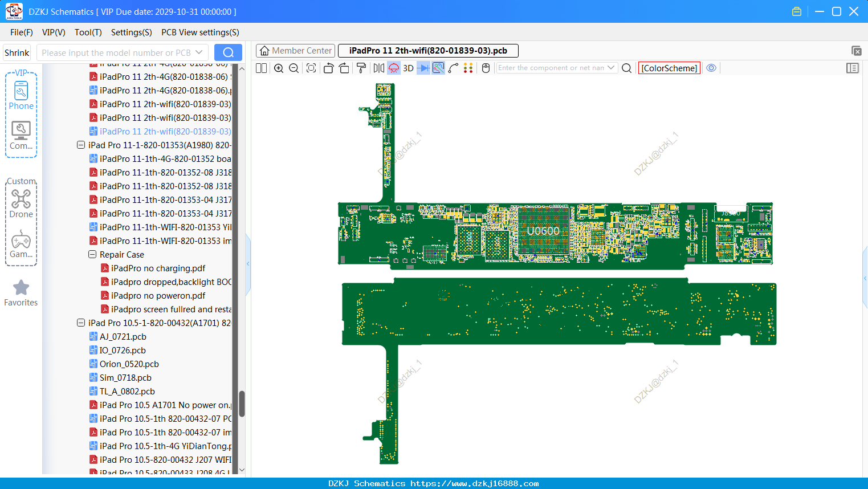Toggle the split view panel icon
The height and width of the screenshot is (489, 868).
(262, 68)
